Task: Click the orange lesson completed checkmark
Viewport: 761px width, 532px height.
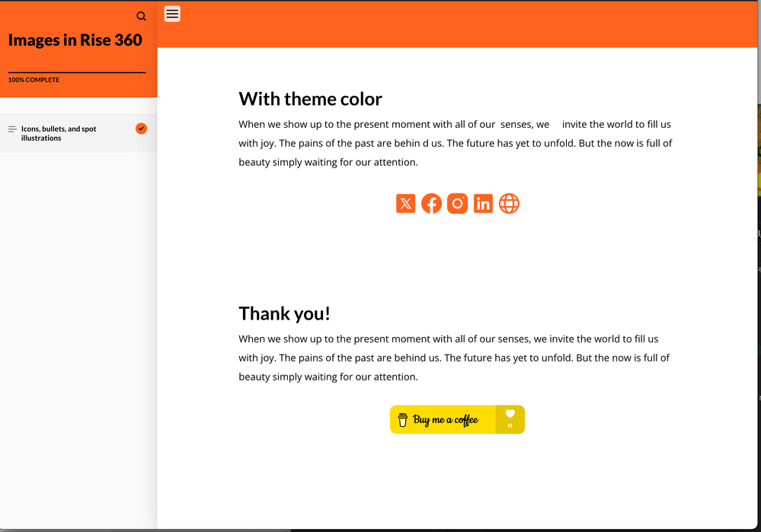Action: (x=141, y=129)
